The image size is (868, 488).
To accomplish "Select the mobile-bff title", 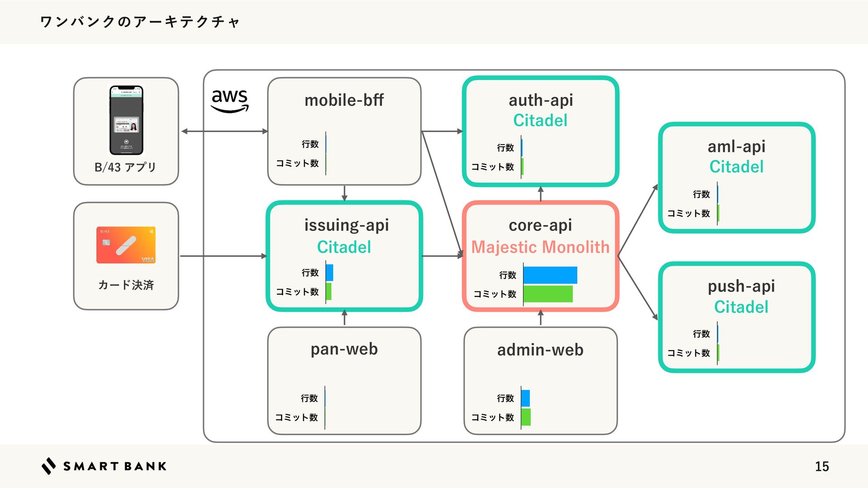I will pyautogui.click(x=344, y=100).
